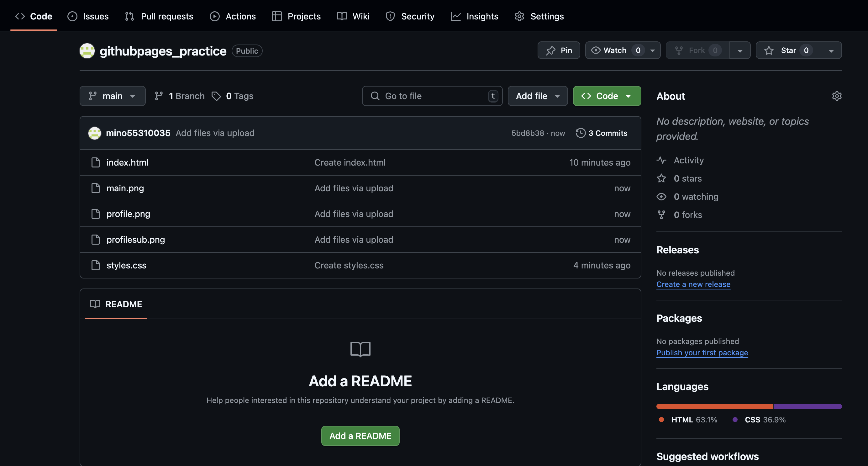Click the branch icon next to 1 Branch

click(x=158, y=96)
